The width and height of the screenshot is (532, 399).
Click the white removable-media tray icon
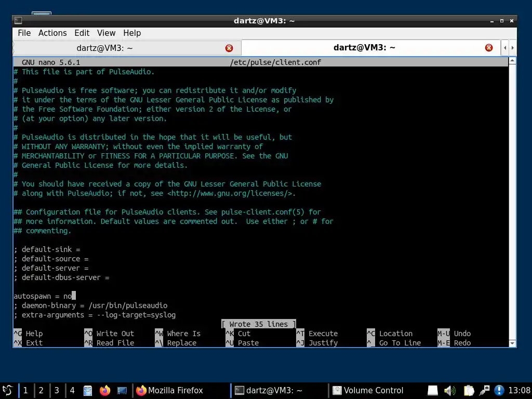click(433, 391)
